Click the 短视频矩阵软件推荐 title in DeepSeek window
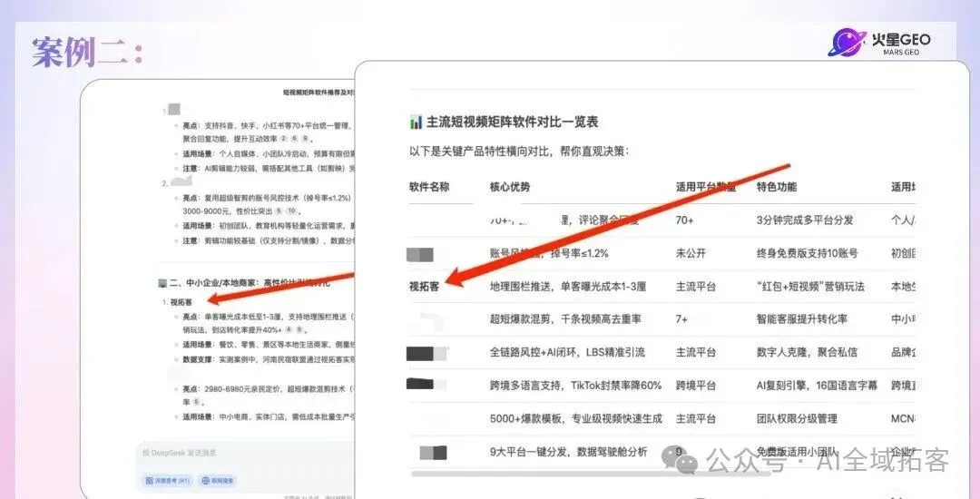Screen dimensions: 980x499 [318, 93]
